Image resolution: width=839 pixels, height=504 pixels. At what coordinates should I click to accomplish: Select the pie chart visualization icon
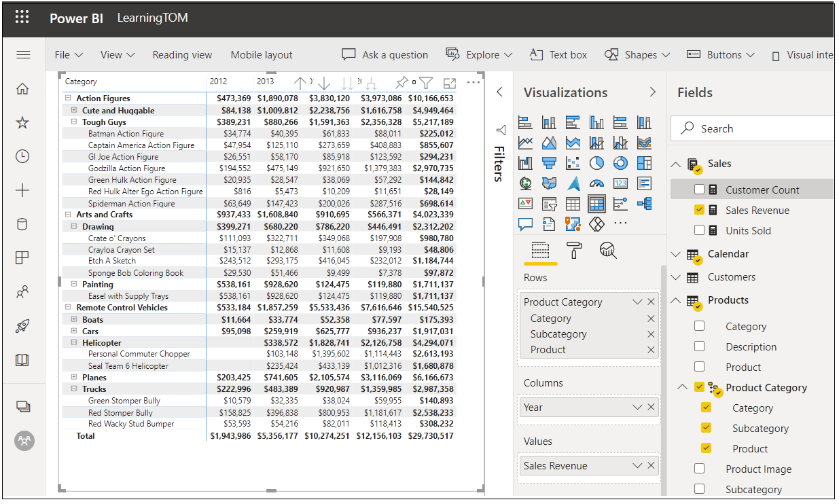(597, 163)
